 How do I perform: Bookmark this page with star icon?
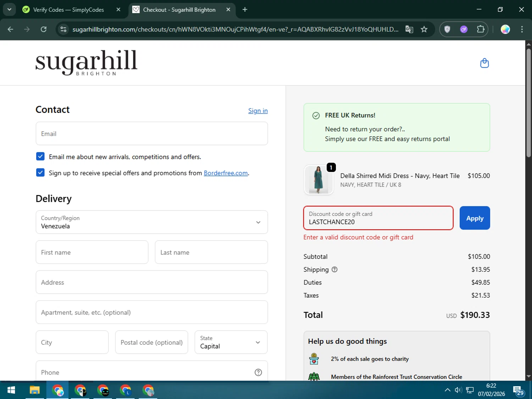424,29
